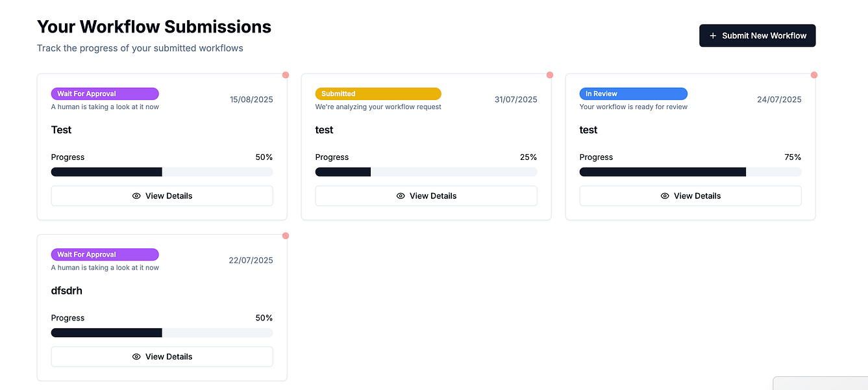
Task: Toggle the In Review status badge
Action: click(633, 93)
